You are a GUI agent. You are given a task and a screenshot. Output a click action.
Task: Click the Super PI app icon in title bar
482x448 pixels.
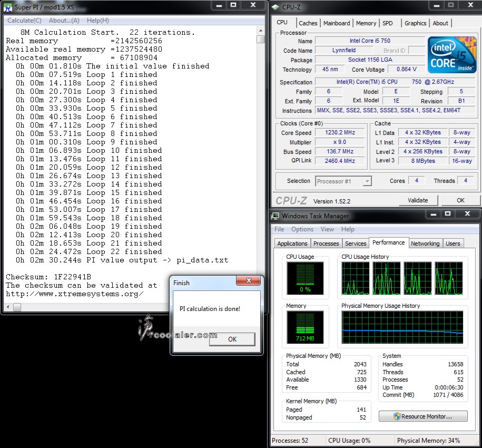(x=7, y=7)
